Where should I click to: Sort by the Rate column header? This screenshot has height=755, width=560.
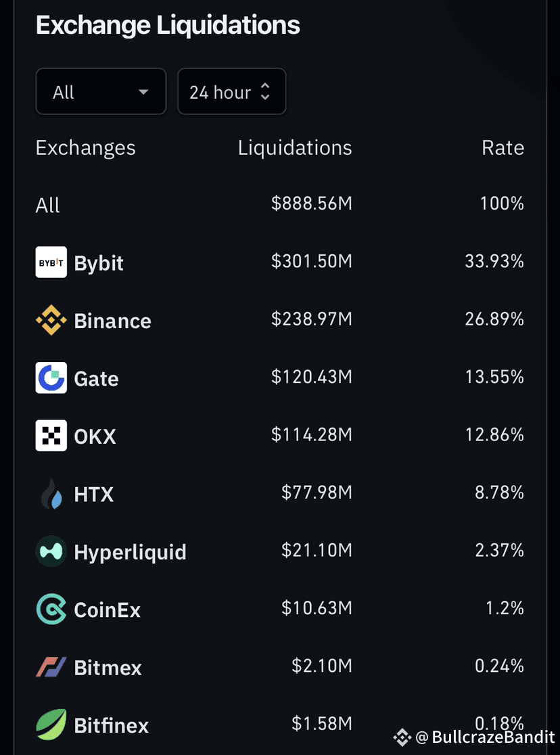[503, 148]
